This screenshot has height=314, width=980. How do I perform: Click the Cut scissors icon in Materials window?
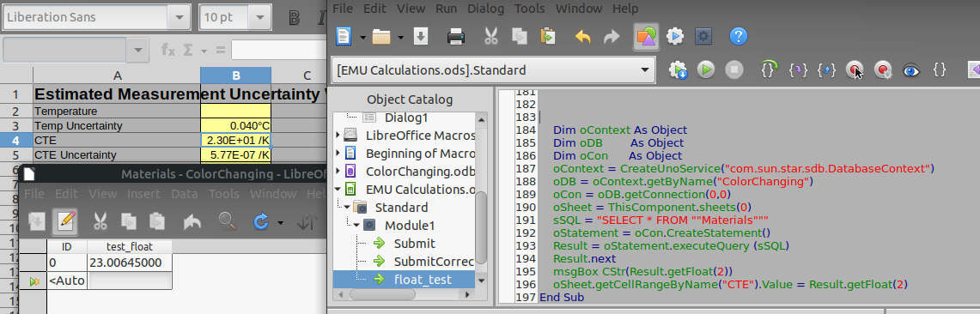[x=100, y=220]
